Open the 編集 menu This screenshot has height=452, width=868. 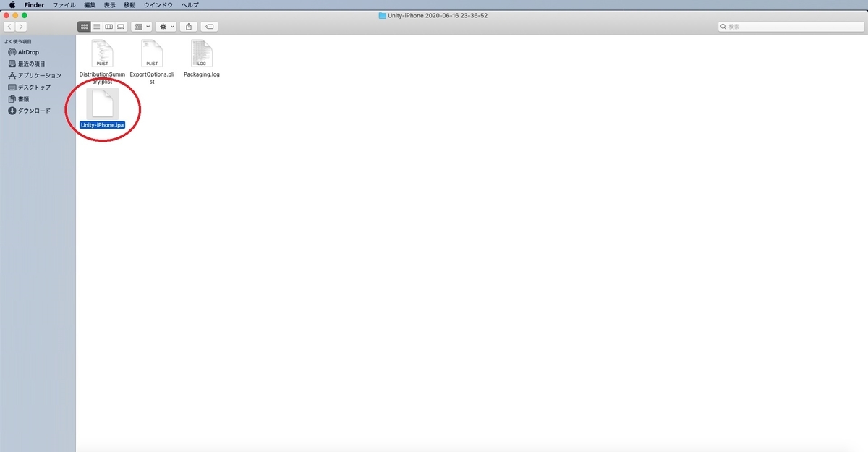[x=90, y=5]
